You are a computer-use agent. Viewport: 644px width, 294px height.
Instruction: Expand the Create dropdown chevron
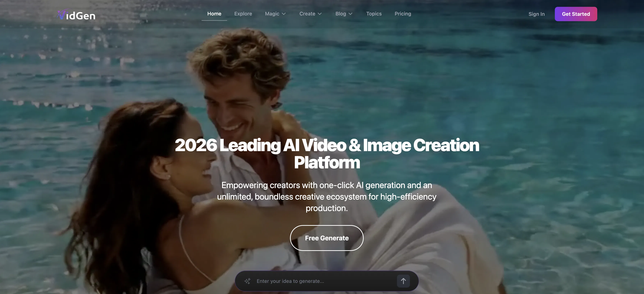[x=320, y=14]
